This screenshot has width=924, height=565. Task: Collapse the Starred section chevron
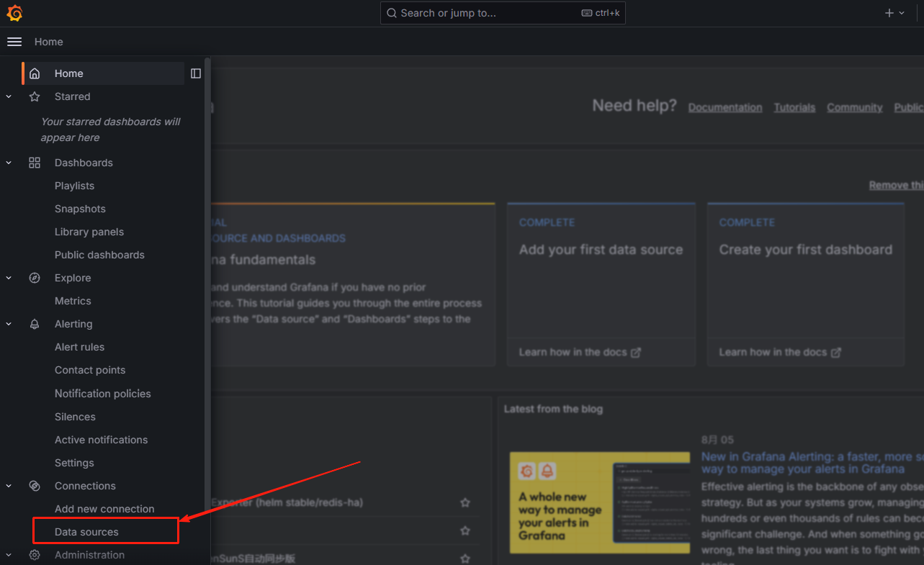(9, 96)
